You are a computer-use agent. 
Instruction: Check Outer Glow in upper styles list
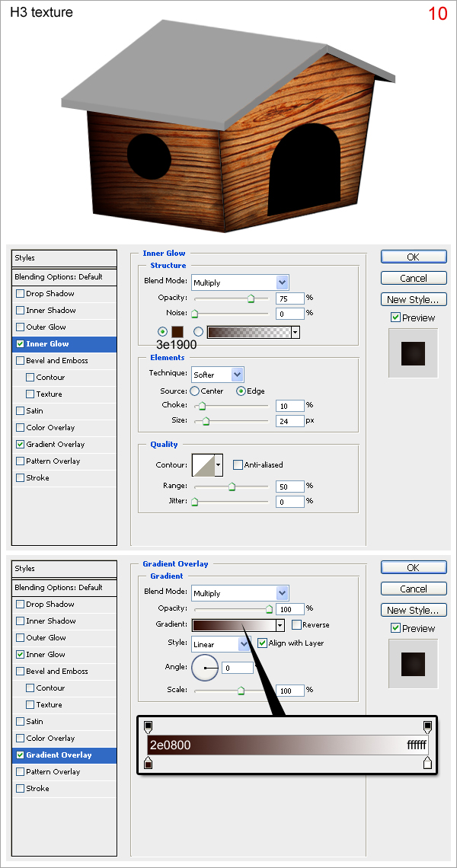[21, 327]
